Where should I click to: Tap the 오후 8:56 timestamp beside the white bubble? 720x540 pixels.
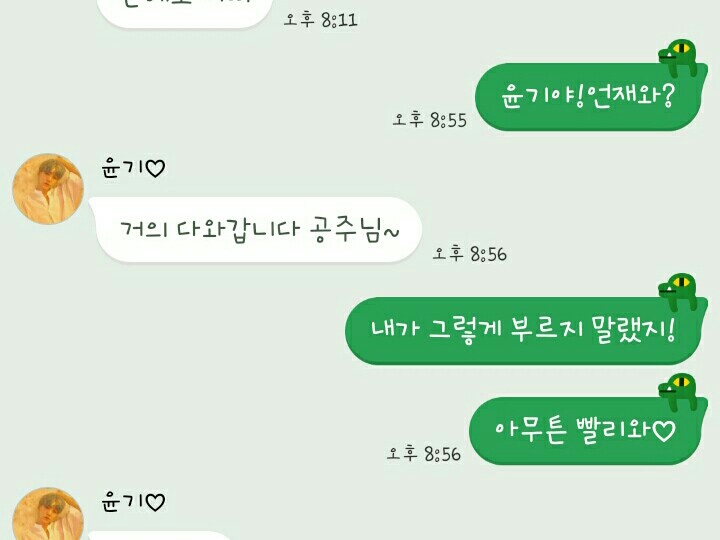click(469, 253)
